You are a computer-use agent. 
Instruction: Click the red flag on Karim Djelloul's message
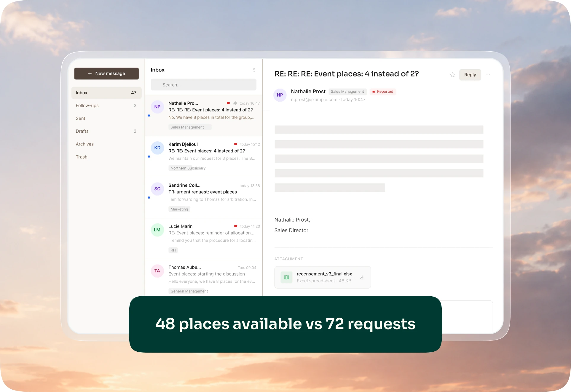[x=236, y=144]
